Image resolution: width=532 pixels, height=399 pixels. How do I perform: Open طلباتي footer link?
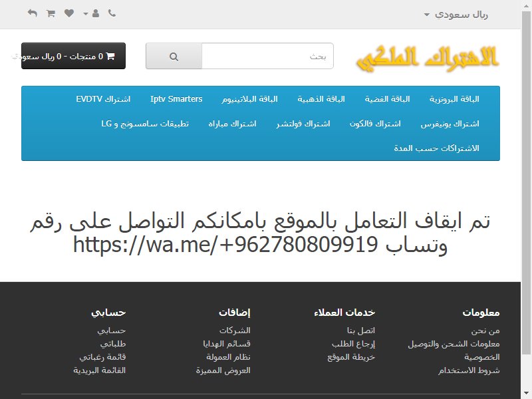pos(113,344)
